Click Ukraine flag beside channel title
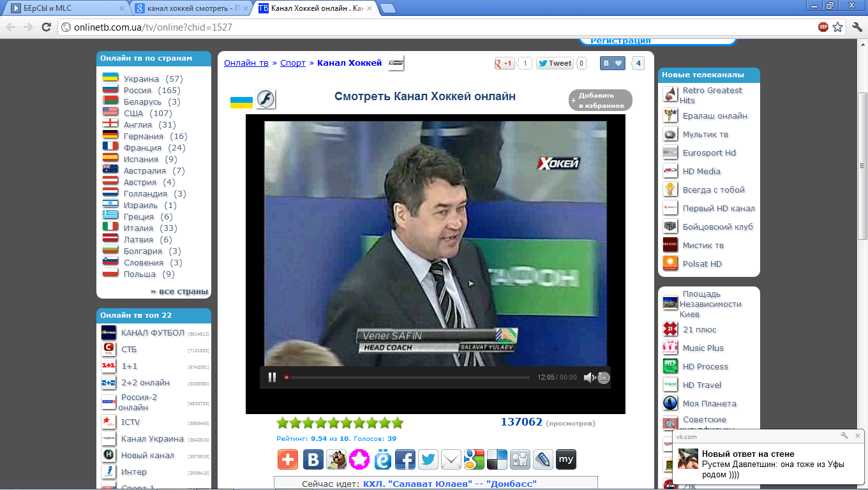 [x=241, y=103]
